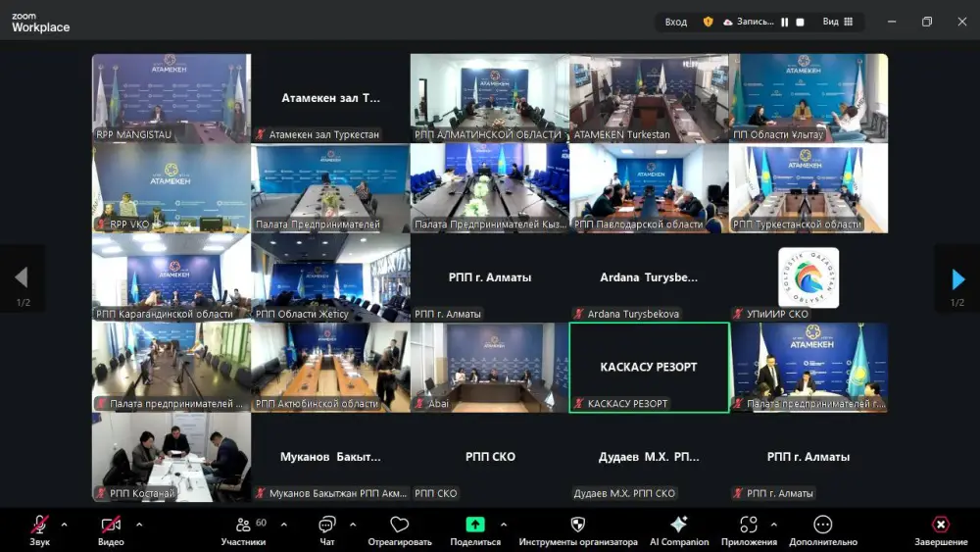The height and width of the screenshot is (552, 980).
Task: Go to next gallery page with right arrow
Action: tap(957, 279)
